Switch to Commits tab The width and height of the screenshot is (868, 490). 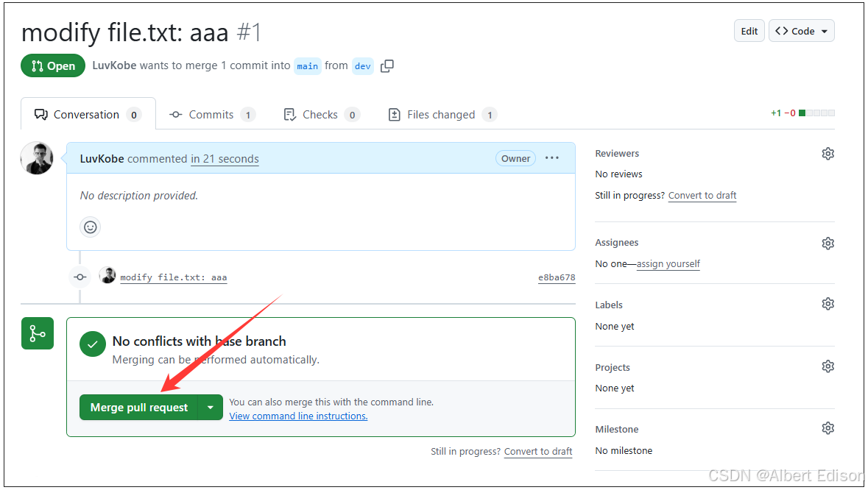(211, 115)
